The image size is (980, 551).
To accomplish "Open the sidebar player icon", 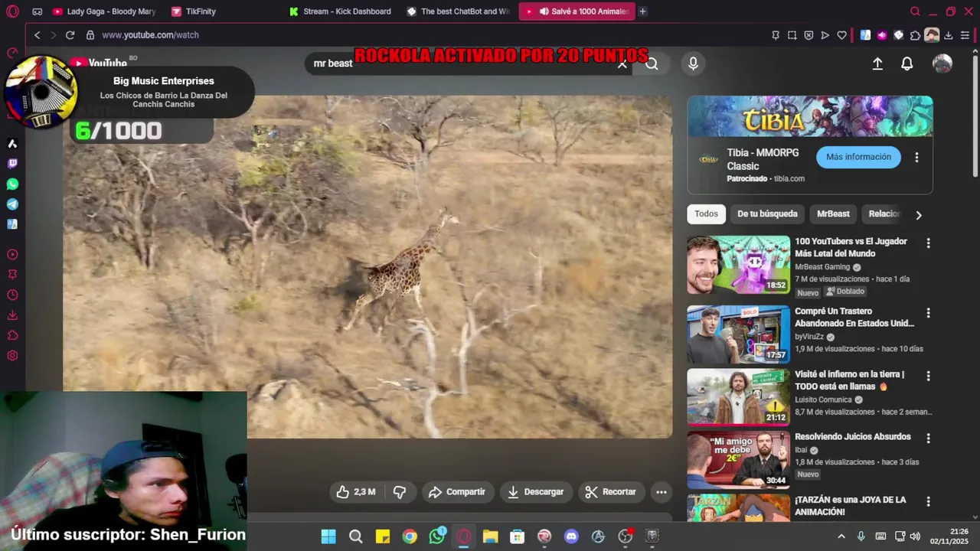I will pyautogui.click(x=12, y=255).
